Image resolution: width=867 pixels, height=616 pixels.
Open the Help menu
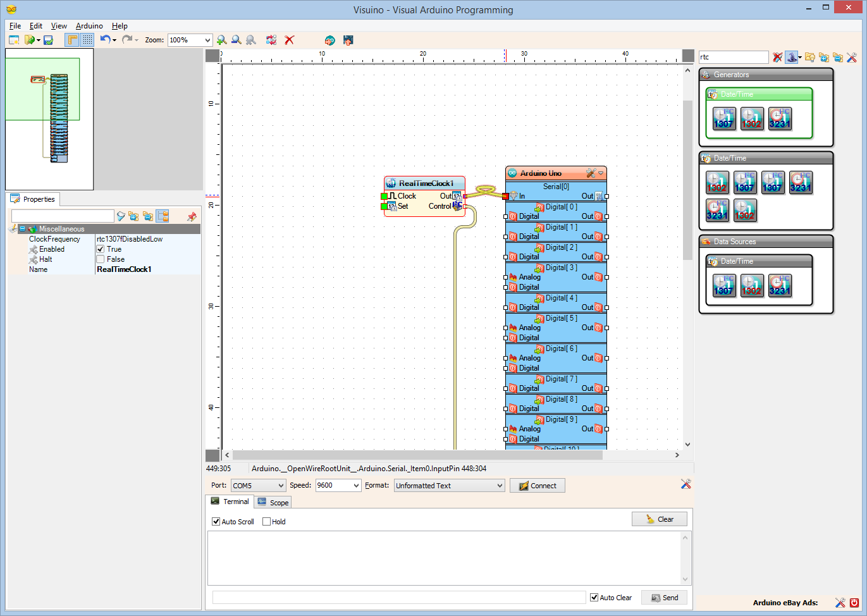120,26
